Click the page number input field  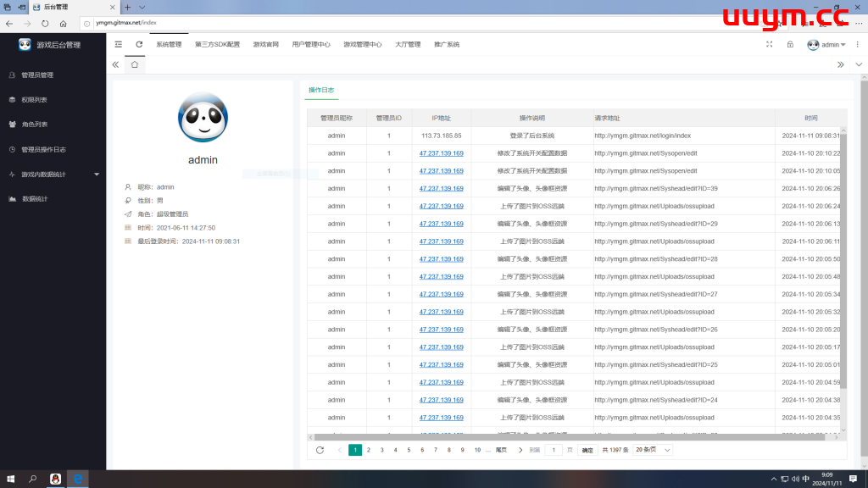pyautogui.click(x=554, y=450)
